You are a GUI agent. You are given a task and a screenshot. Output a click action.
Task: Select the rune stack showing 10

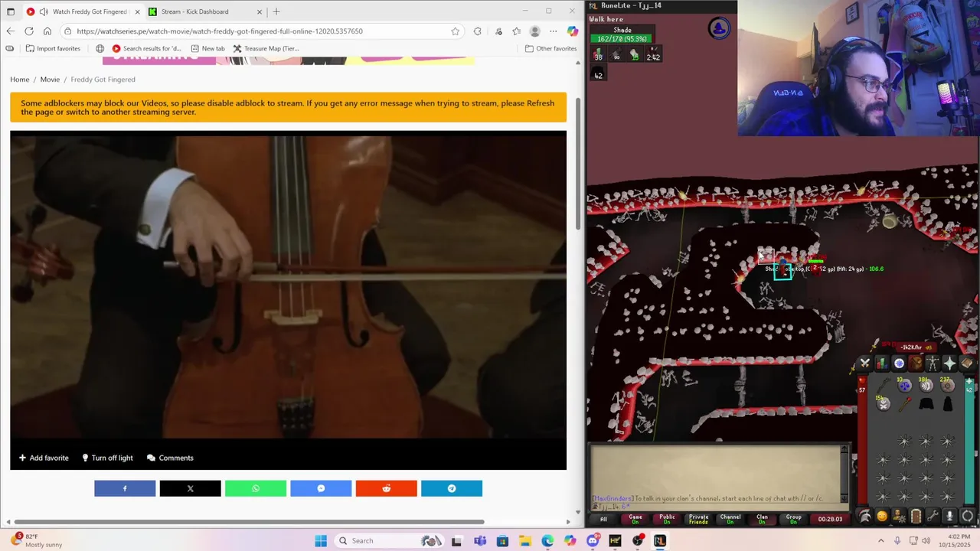tap(905, 385)
